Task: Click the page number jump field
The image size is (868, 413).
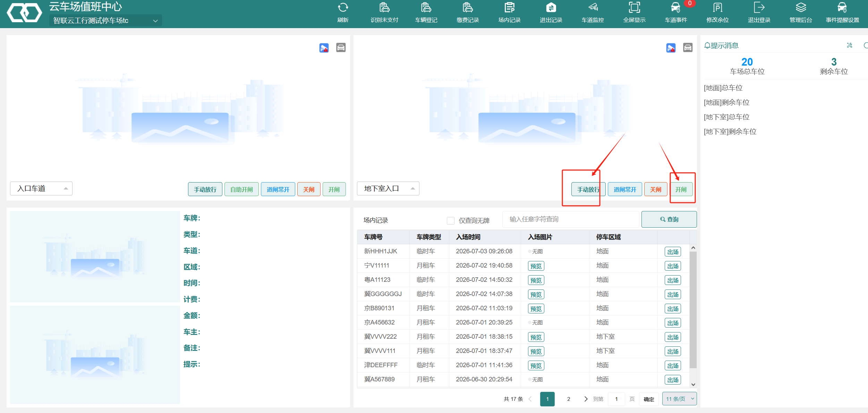Action: [x=616, y=399]
